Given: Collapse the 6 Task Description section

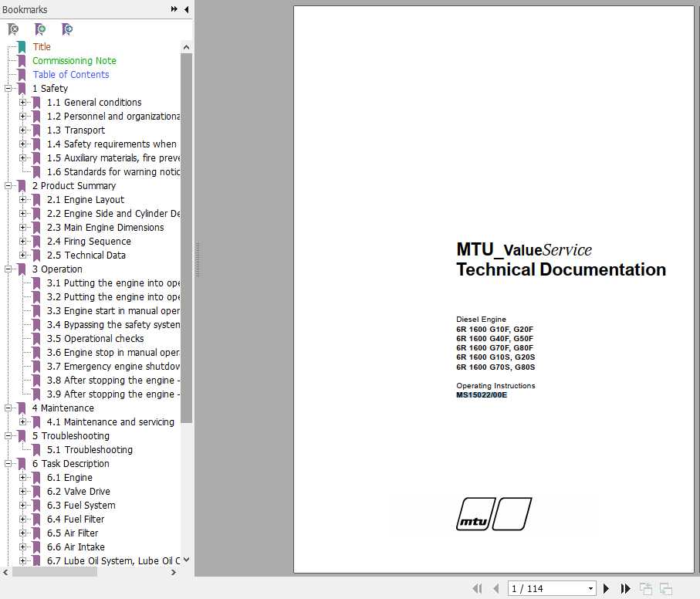Looking at the screenshot, I should point(8,463).
